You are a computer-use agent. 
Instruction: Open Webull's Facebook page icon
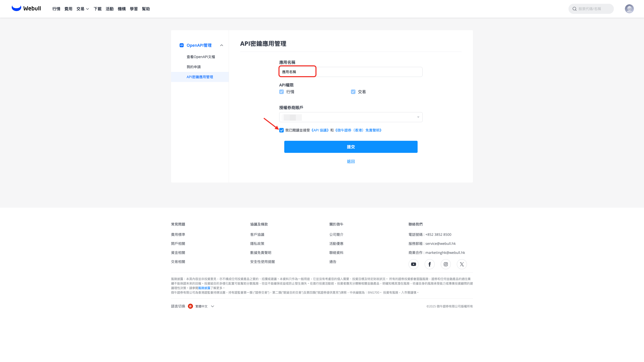[429, 264]
